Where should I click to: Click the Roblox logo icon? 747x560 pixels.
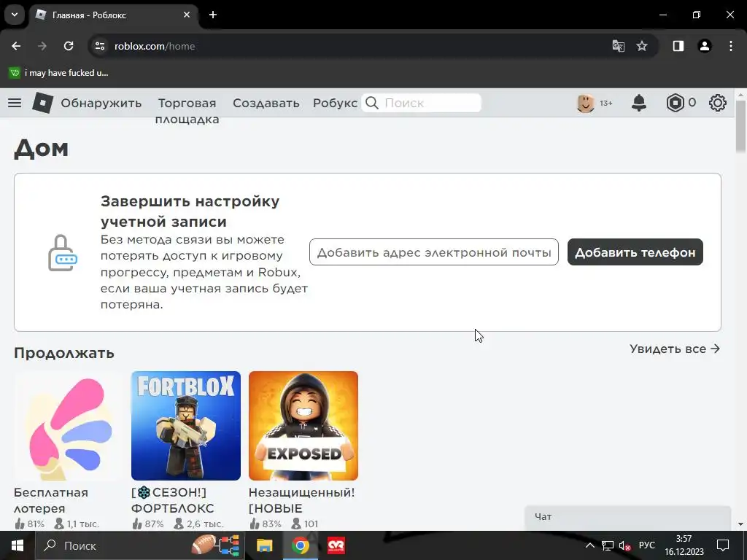(x=42, y=102)
